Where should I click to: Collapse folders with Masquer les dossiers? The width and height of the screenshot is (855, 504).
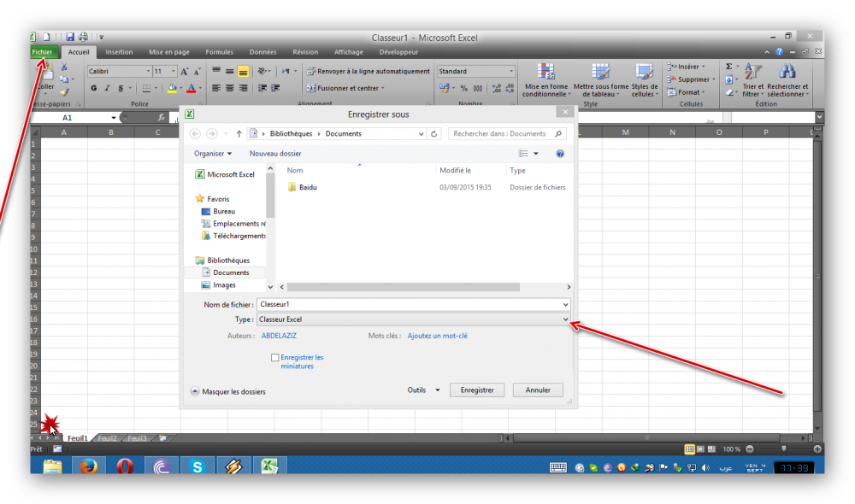228,392
